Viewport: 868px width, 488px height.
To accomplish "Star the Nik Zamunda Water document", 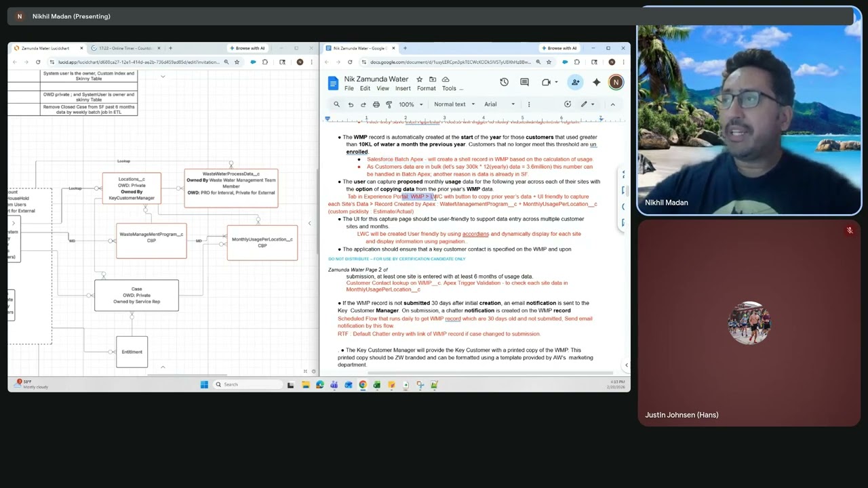I will pyautogui.click(x=419, y=79).
